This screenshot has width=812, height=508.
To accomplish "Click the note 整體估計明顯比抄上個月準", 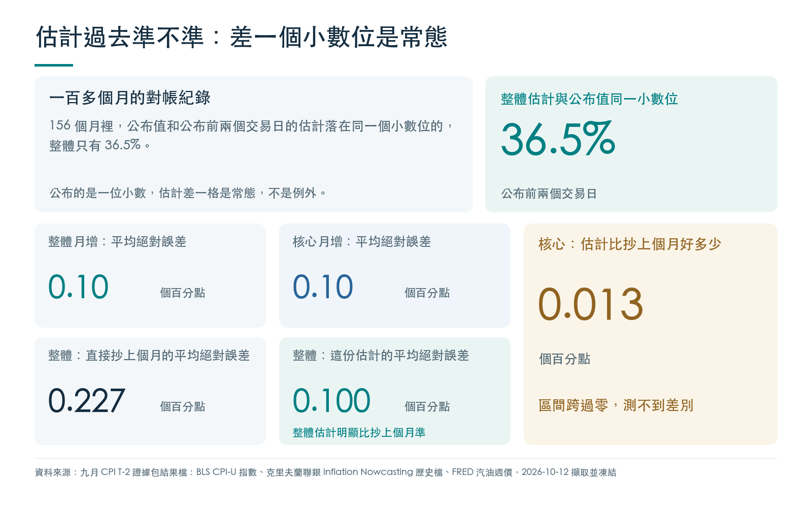I will [359, 433].
